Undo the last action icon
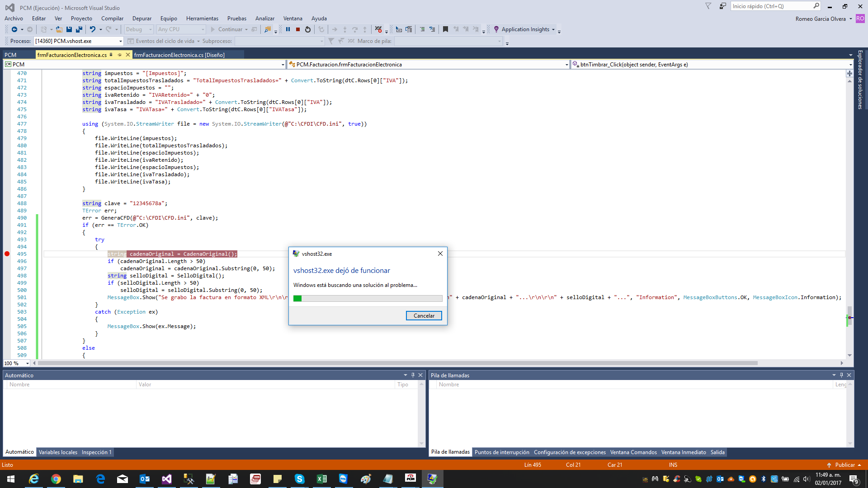Viewport: 868px width, 488px height. coord(93,29)
